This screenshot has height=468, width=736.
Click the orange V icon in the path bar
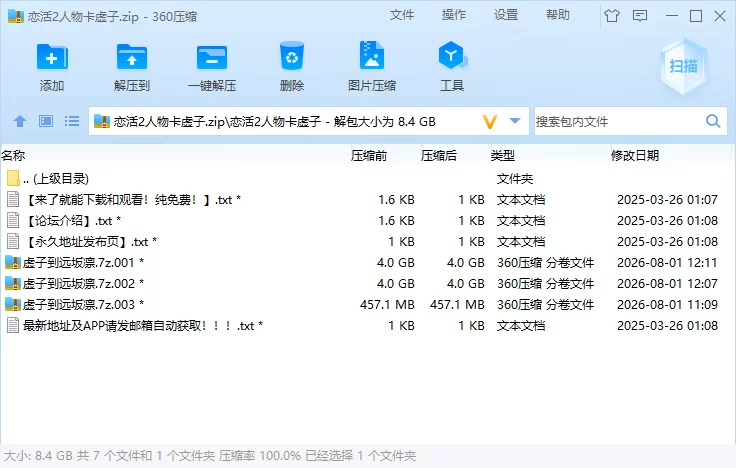pos(490,122)
